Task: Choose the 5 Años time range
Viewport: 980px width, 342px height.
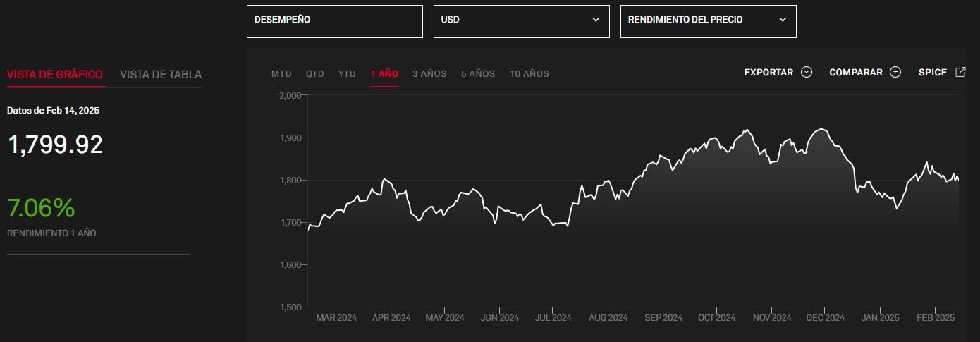Action: [x=478, y=73]
